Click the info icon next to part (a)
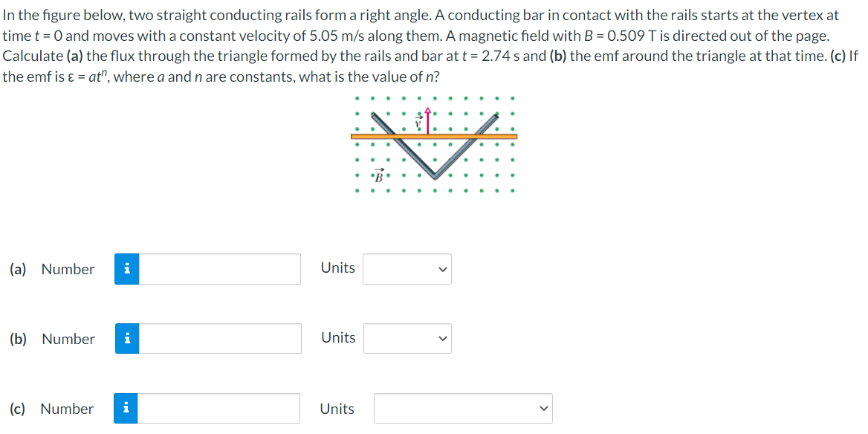868x434 pixels. pos(126,269)
